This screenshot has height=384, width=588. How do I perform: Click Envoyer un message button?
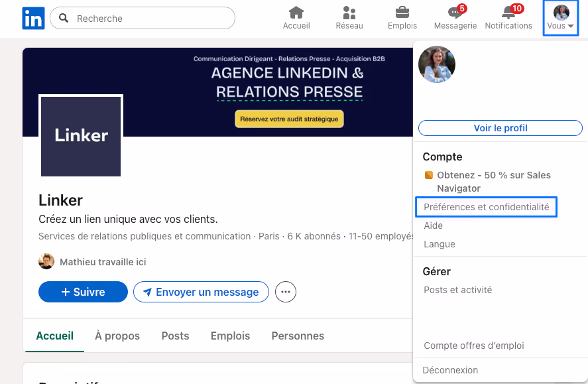[201, 292]
